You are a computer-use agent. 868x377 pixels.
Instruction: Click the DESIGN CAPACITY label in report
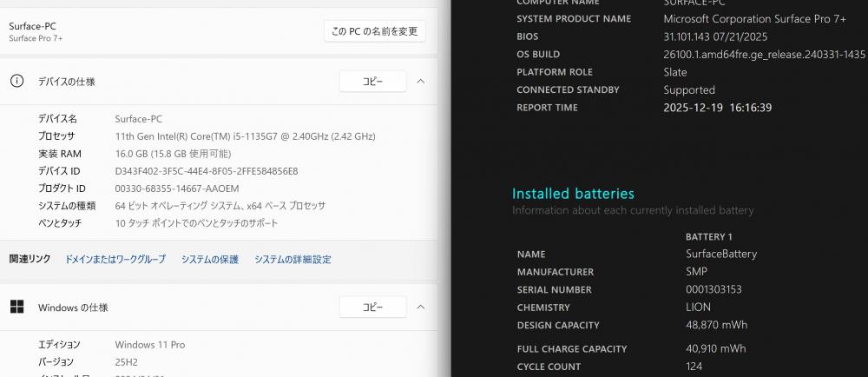pyautogui.click(x=558, y=325)
